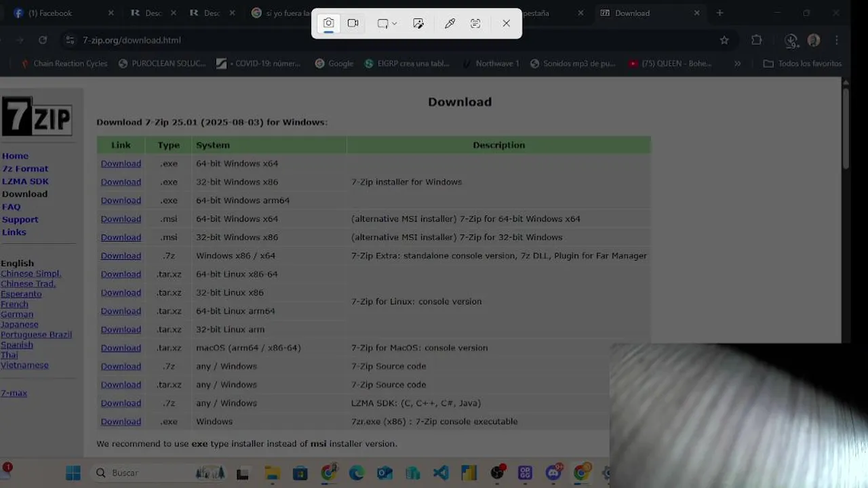868x488 pixels.
Task: Switch to the 'si yo fuera' tab
Action: [x=280, y=13]
